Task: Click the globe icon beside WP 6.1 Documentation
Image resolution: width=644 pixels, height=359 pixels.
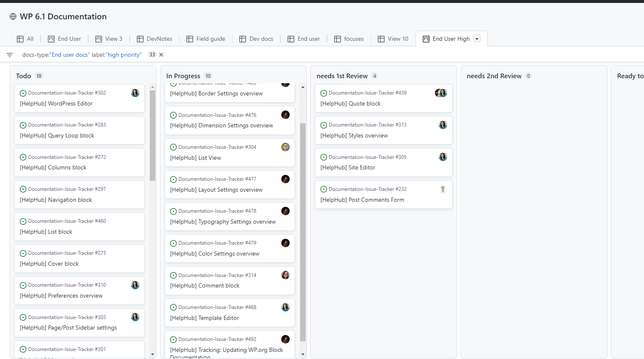Action: point(13,16)
